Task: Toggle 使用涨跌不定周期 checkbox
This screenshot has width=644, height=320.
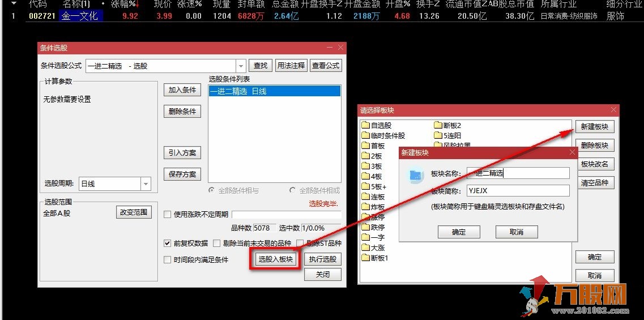Action: pyautogui.click(x=167, y=215)
